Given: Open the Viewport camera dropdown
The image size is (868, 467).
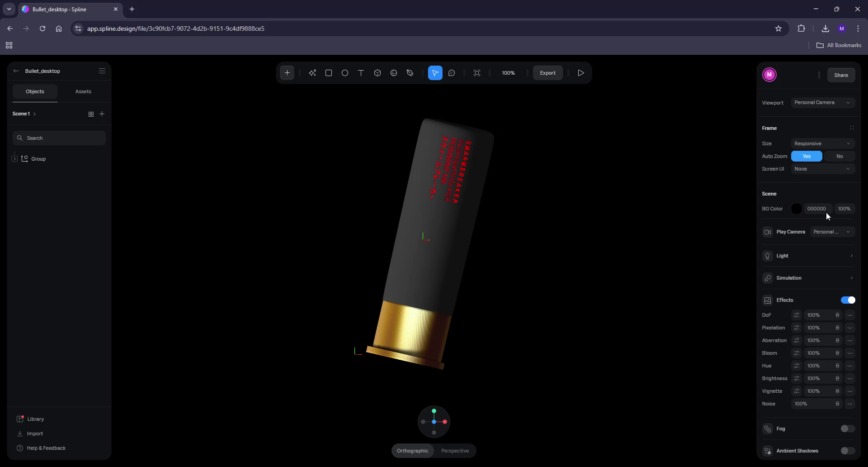Looking at the screenshot, I should pyautogui.click(x=823, y=103).
